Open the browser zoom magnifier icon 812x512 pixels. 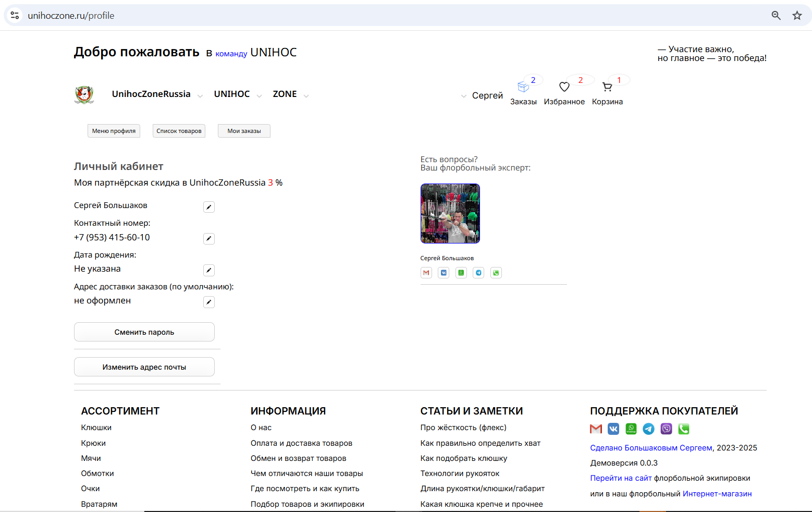coord(776,16)
